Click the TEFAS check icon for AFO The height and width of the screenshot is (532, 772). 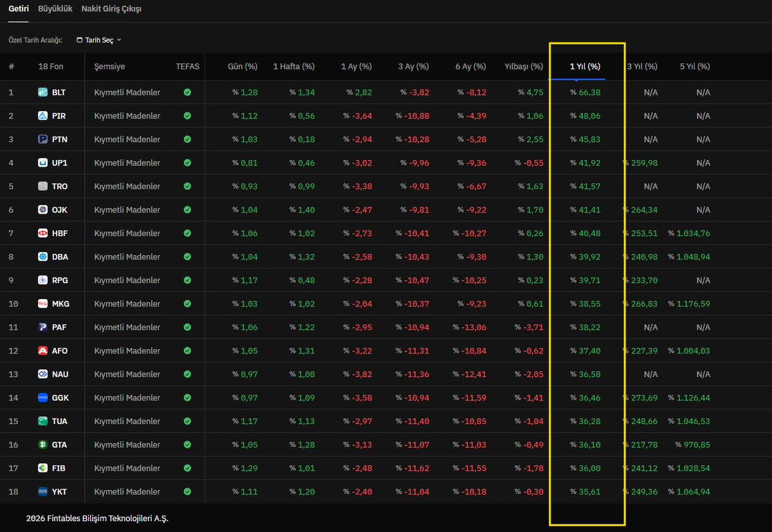tap(187, 351)
